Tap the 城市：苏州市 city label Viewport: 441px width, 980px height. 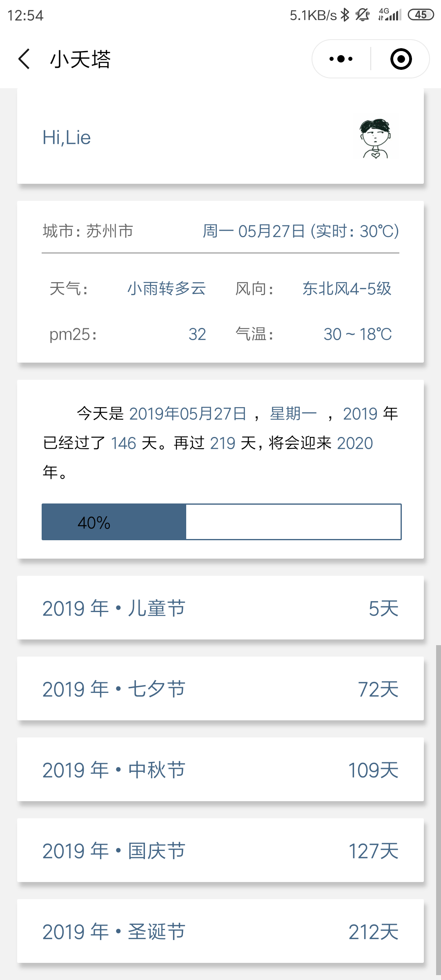click(88, 231)
